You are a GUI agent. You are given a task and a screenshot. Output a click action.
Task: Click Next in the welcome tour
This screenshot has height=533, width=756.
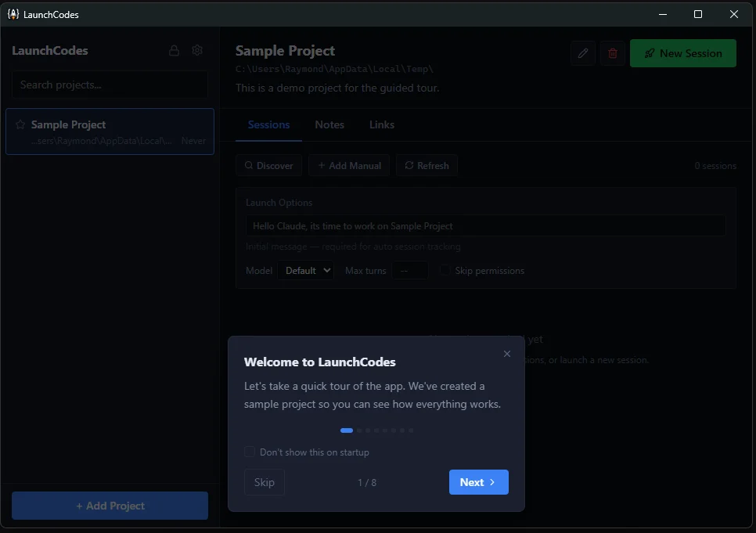click(478, 482)
